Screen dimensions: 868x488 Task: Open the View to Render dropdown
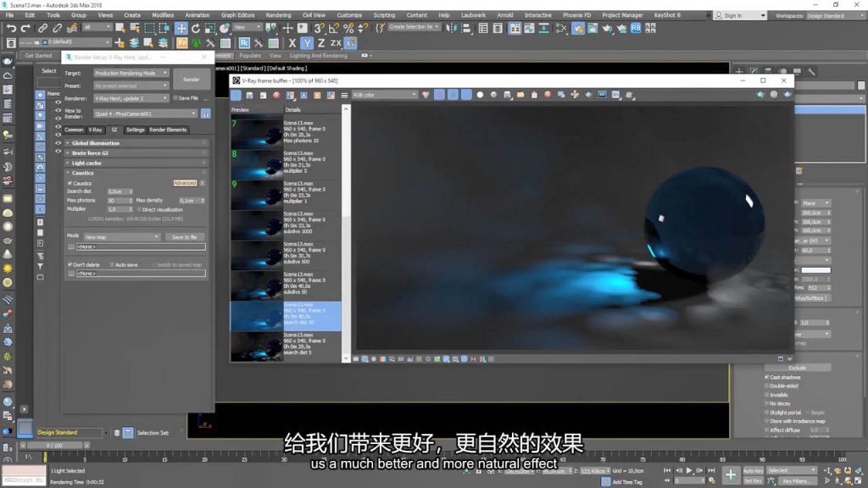[146, 114]
